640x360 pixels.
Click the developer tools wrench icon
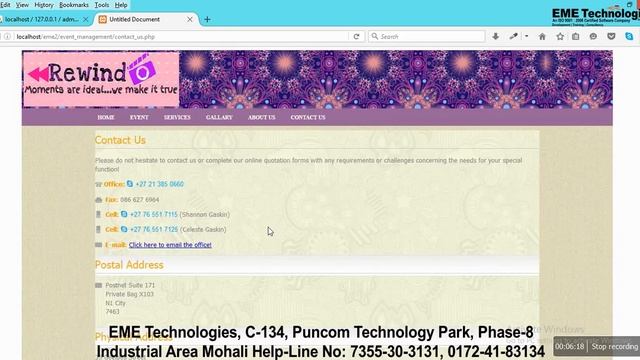point(513,37)
